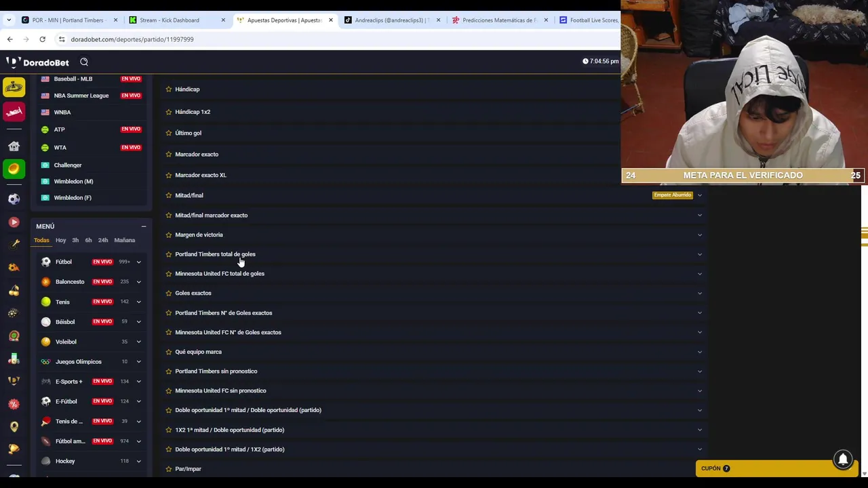868x488 pixels.
Task: Click the trophy sidebar icon
Action: click(x=14, y=449)
